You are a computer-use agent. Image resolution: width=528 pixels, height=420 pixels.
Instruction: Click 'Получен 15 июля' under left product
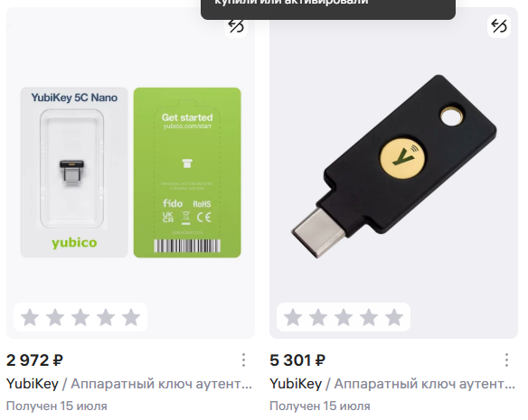coord(57,406)
